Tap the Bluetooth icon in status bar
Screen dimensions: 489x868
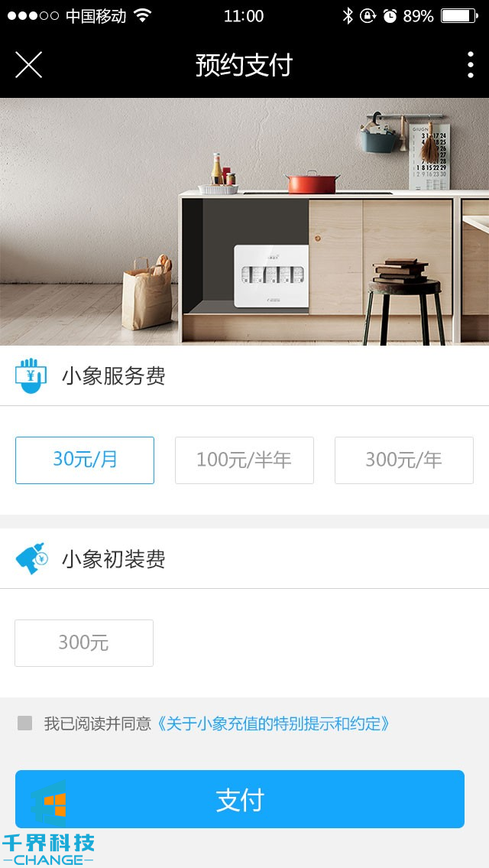pyautogui.click(x=348, y=16)
